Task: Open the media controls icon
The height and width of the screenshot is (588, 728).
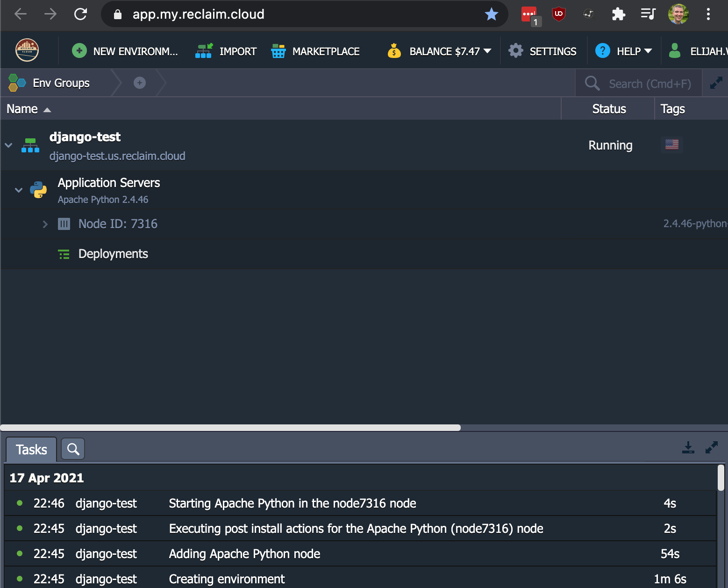Action: [648, 14]
